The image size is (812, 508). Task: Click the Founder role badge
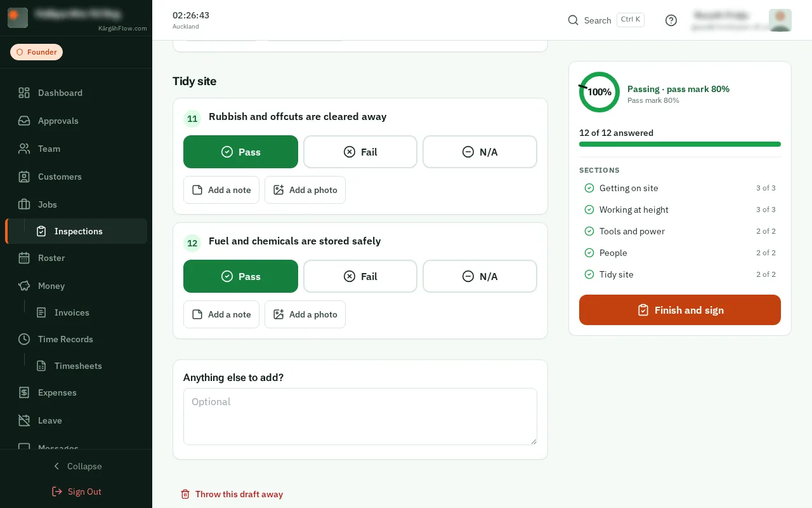coord(36,52)
